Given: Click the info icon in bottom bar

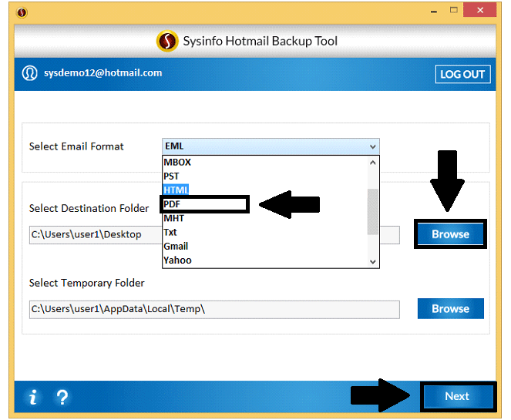Looking at the screenshot, I should pos(33,397).
